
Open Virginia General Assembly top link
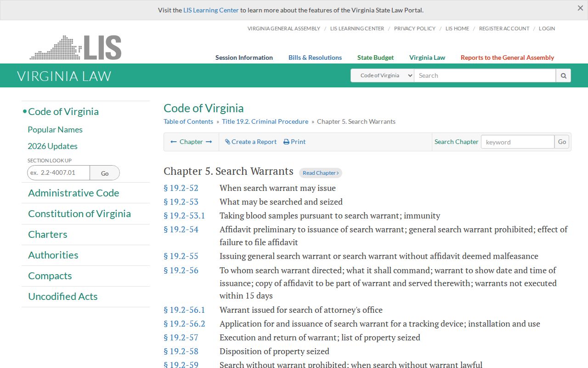[x=284, y=29]
